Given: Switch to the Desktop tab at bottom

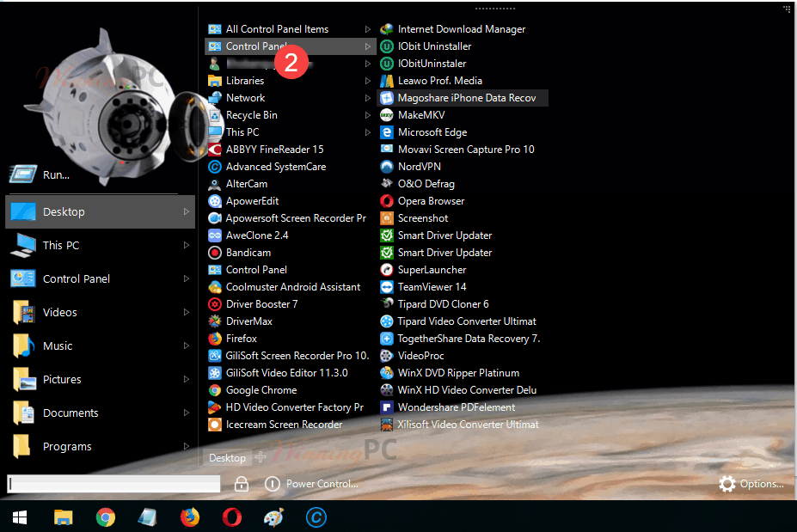Looking at the screenshot, I should pos(227,458).
